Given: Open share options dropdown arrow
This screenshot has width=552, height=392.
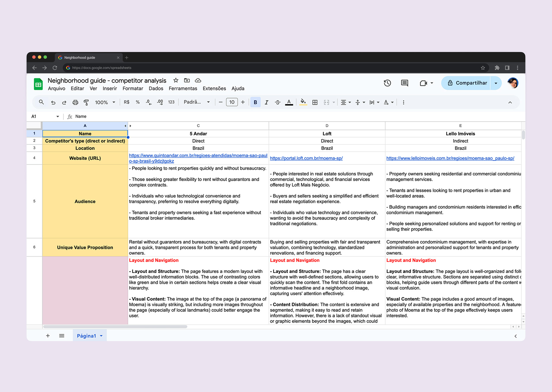Looking at the screenshot, I should (x=496, y=83).
